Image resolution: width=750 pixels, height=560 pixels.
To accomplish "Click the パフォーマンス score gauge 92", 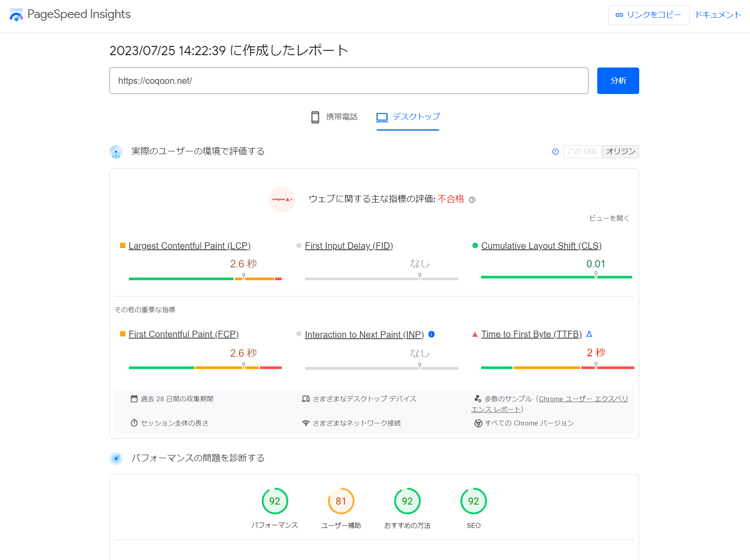I will [x=275, y=501].
